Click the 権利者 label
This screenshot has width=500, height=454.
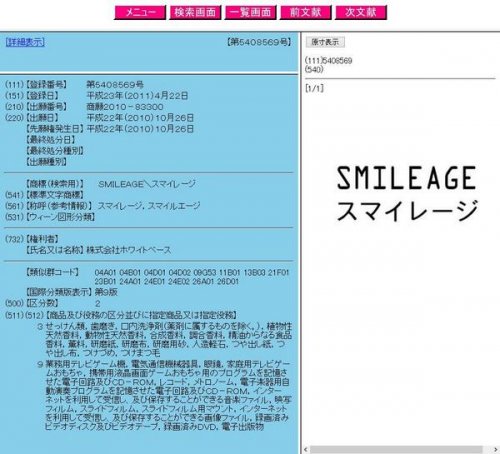pos(42,239)
